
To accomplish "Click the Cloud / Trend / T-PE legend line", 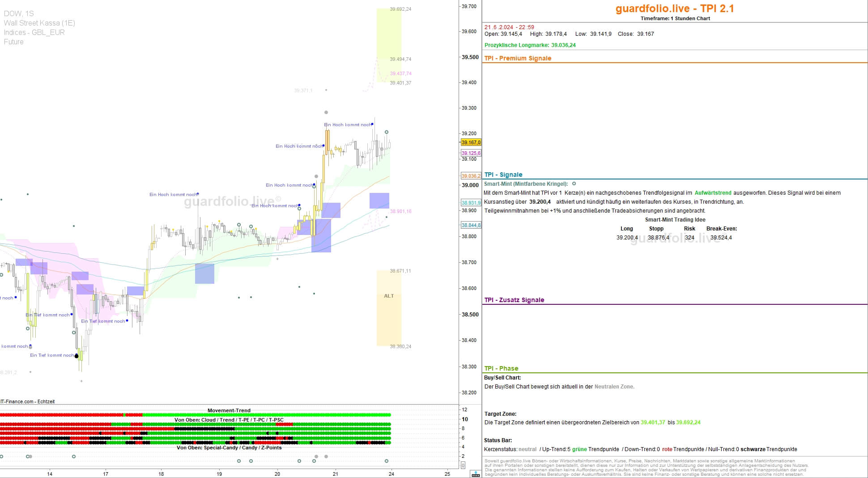I will click(x=229, y=420).
